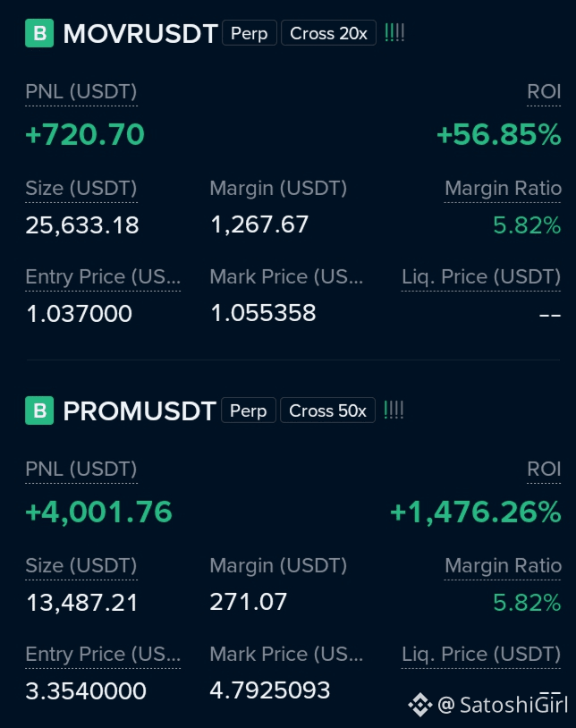Click the Perp tag next to PROMUSDT
576x728 pixels.
(x=249, y=411)
